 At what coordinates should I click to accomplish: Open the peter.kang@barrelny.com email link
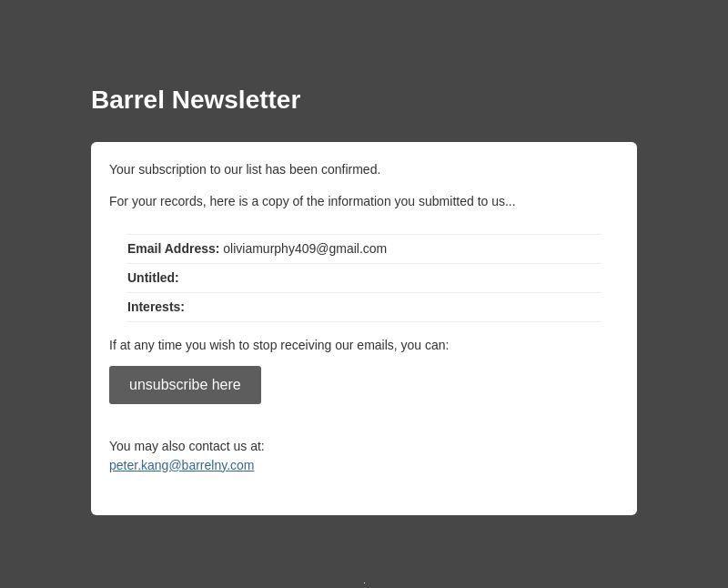[181, 465]
